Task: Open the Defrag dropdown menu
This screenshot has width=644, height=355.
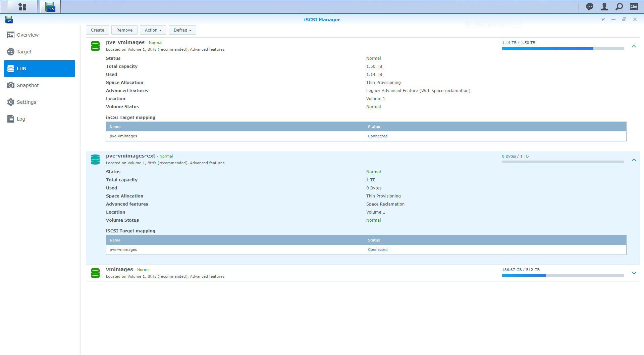Action: [182, 30]
